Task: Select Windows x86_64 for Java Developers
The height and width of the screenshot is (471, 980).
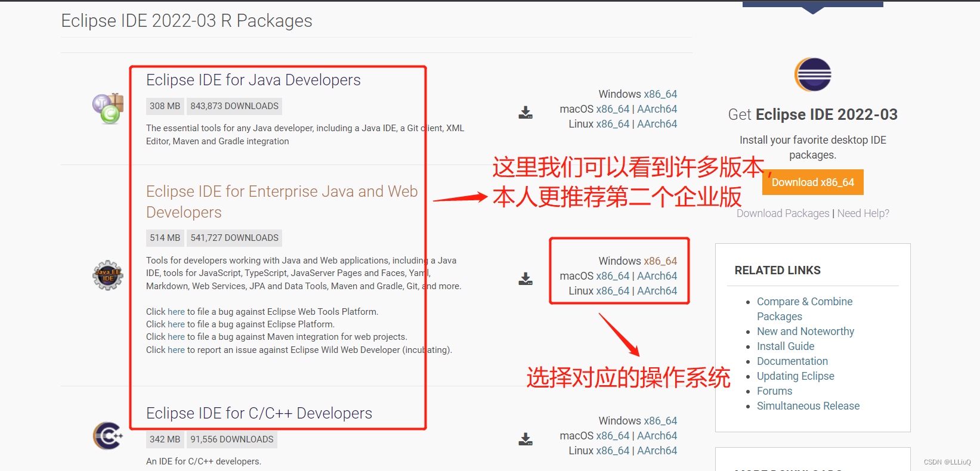Action: [660, 94]
